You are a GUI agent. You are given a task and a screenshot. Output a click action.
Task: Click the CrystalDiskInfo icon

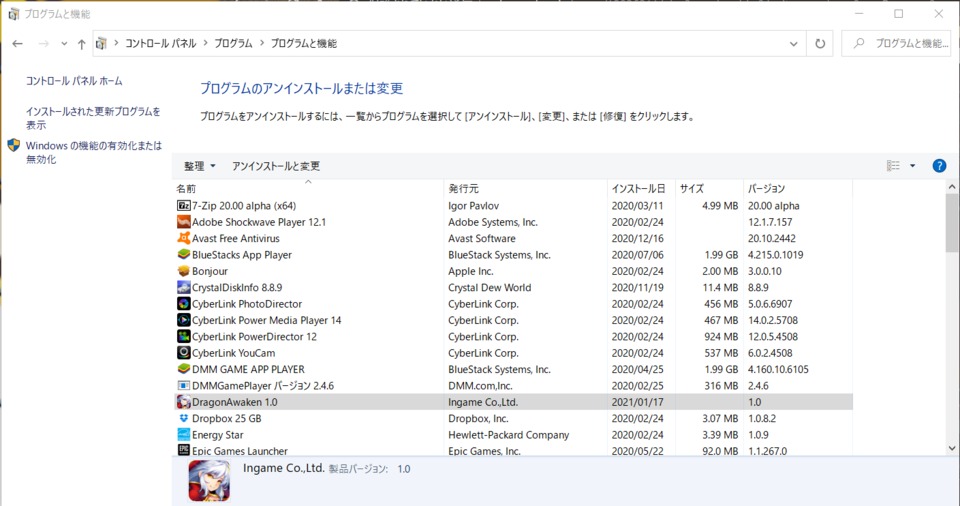click(x=183, y=287)
